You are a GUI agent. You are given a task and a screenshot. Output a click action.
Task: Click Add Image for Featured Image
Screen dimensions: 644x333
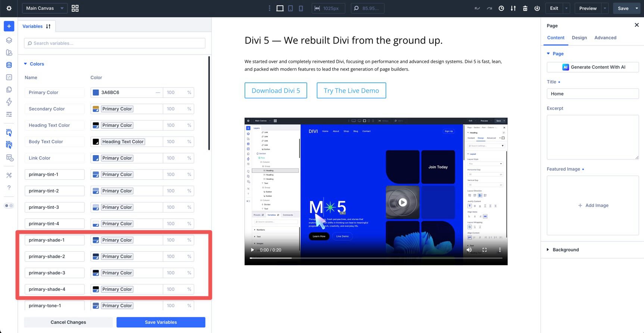coord(593,205)
